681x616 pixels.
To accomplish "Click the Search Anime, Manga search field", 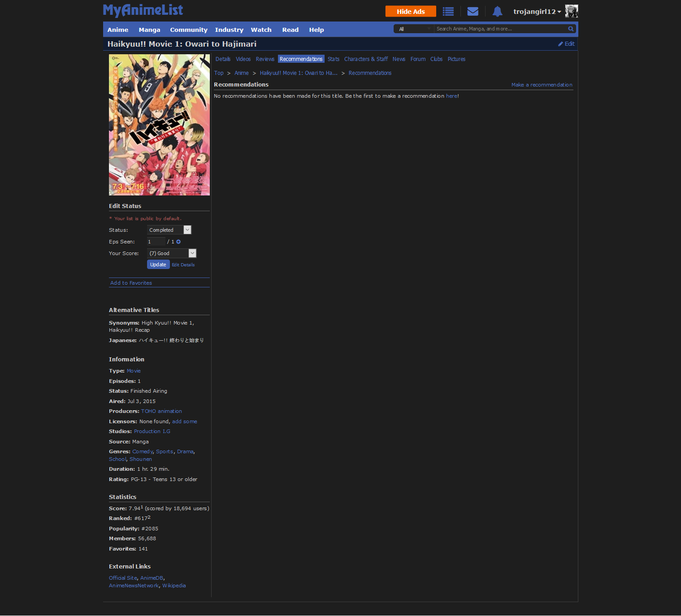I will [x=501, y=29].
